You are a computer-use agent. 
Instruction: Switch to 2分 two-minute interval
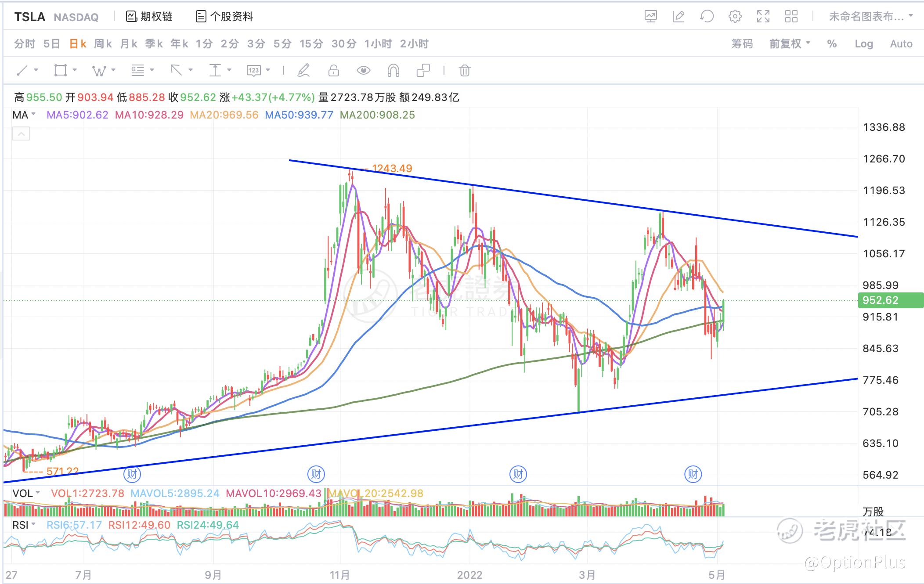230,44
